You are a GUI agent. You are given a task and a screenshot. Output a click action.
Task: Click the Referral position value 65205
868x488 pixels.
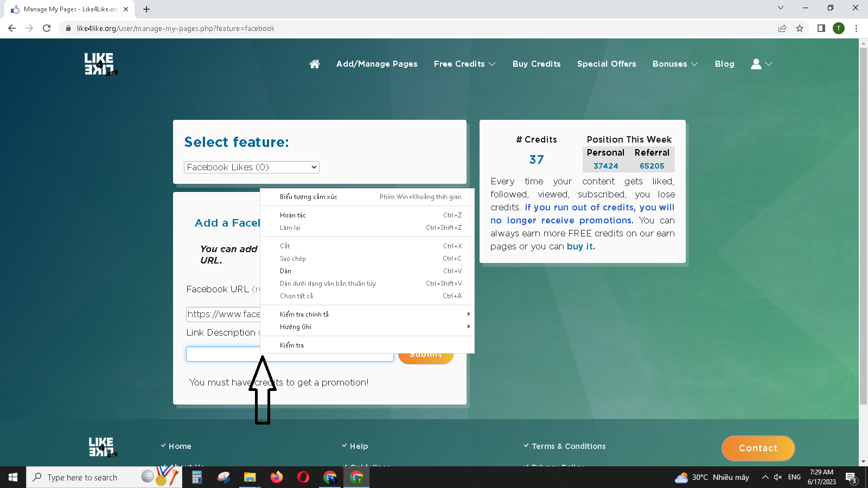652,166
